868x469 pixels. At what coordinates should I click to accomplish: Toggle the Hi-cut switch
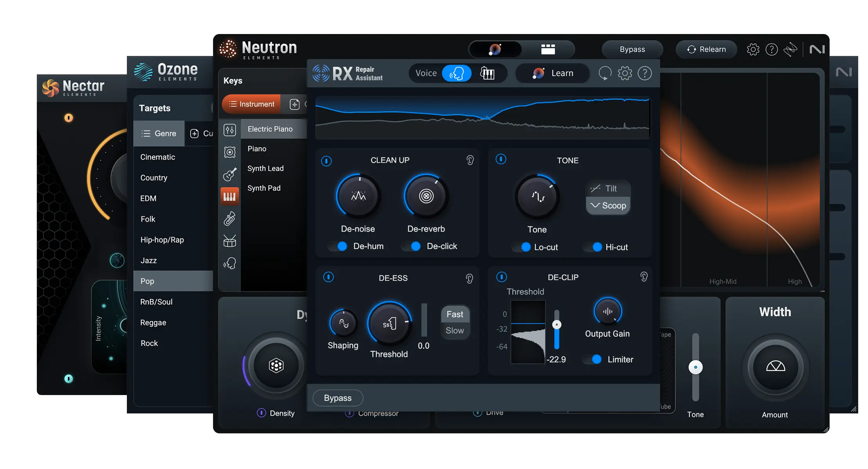coord(593,247)
